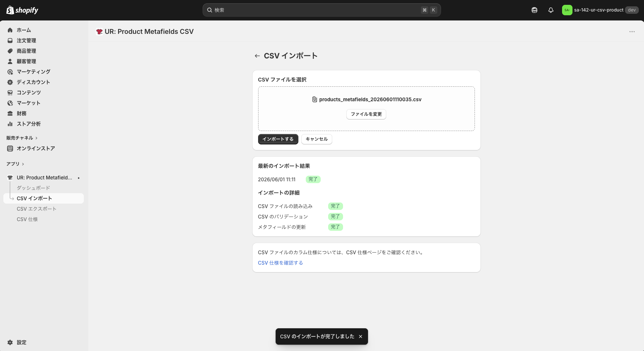This screenshot has width=644, height=351.
Task: Open the sa-142-ur-csv-product store avatar
Action: (x=567, y=10)
